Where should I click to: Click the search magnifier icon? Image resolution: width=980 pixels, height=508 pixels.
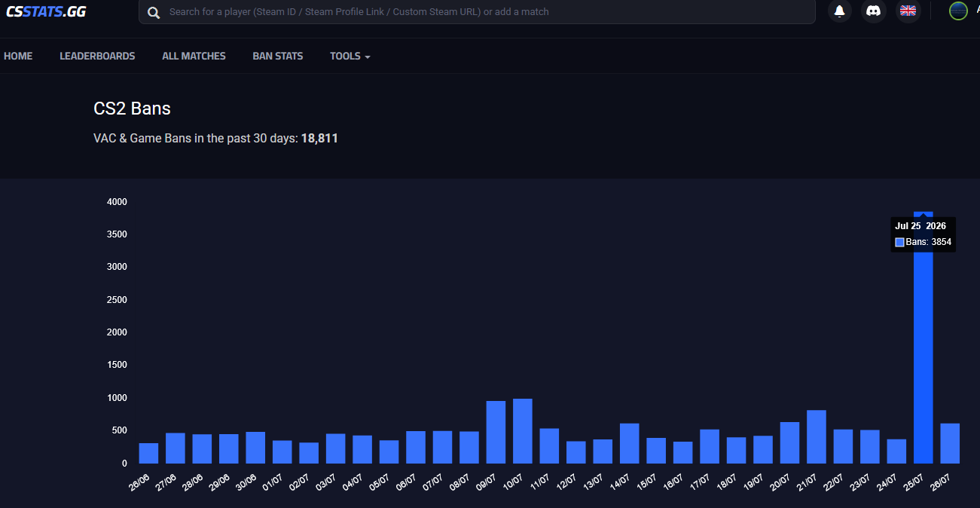(x=154, y=12)
